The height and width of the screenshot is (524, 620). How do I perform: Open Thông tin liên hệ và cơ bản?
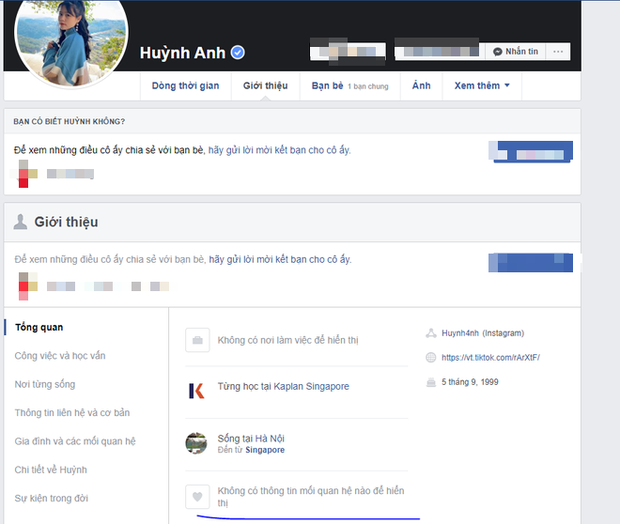click(x=72, y=412)
